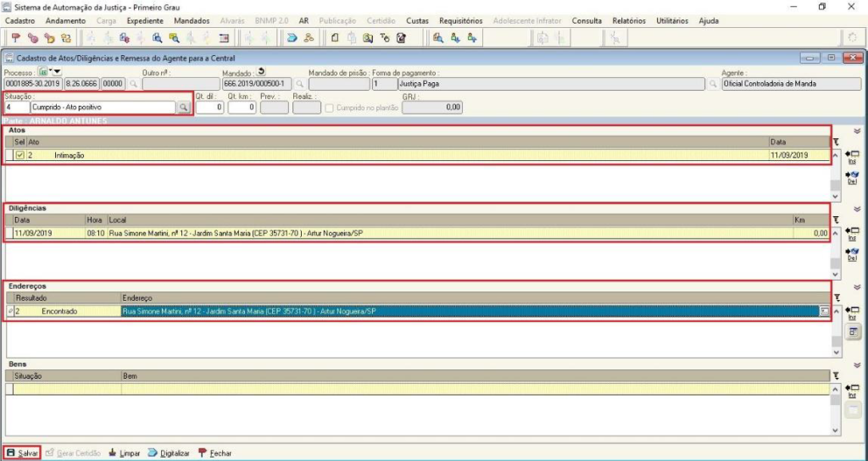Delete the selected row in the Atos grid
Viewport: 868px width, 461px height.
(x=853, y=178)
